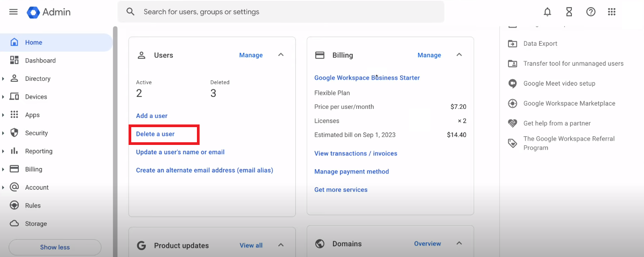This screenshot has height=257, width=644.
Task: Click the Devices icon in sidebar
Action: [x=15, y=96]
